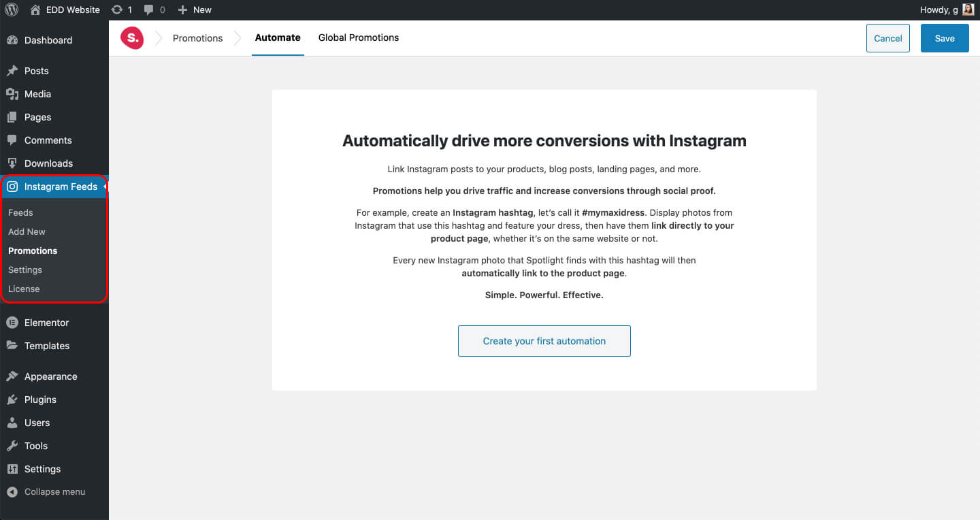Click the Collapse menu arrow icon
The width and height of the screenshot is (980, 520).
pos(12,492)
